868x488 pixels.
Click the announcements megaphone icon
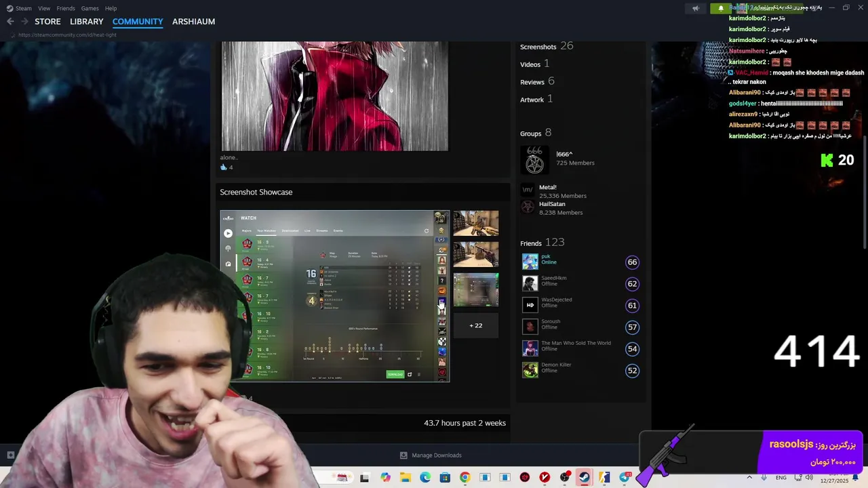point(695,8)
